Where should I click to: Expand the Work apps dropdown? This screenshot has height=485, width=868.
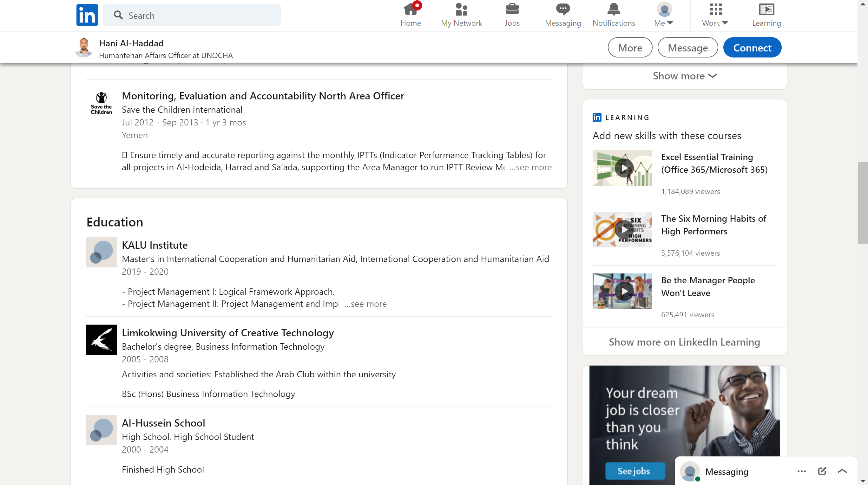(715, 15)
